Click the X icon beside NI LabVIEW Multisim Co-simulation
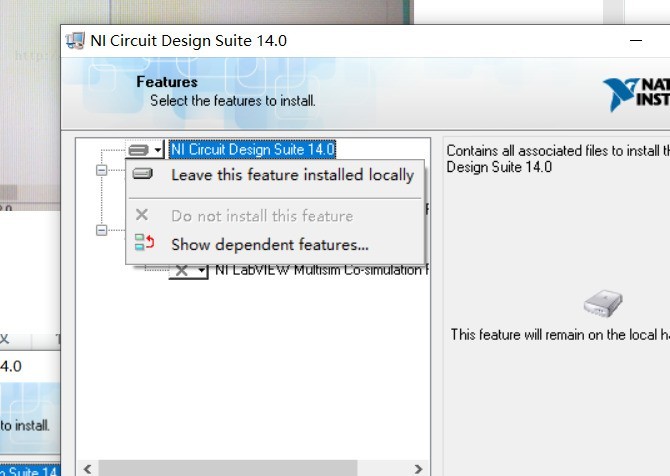Image resolution: width=670 pixels, height=476 pixels. point(182,271)
